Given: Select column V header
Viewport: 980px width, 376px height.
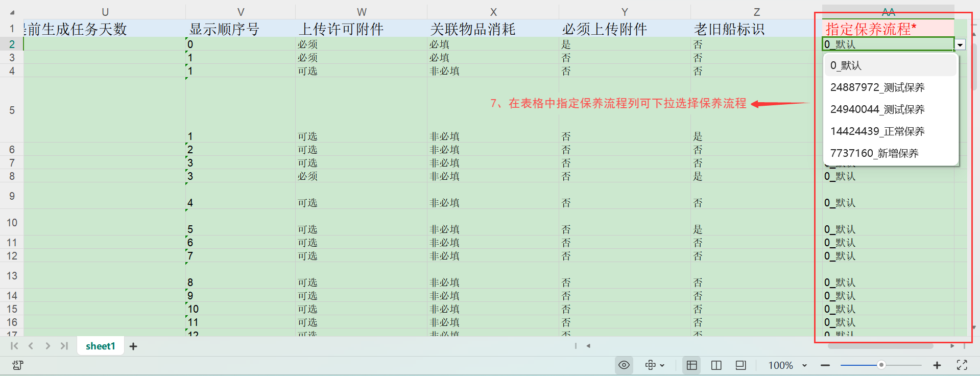Looking at the screenshot, I should pos(241,12).
